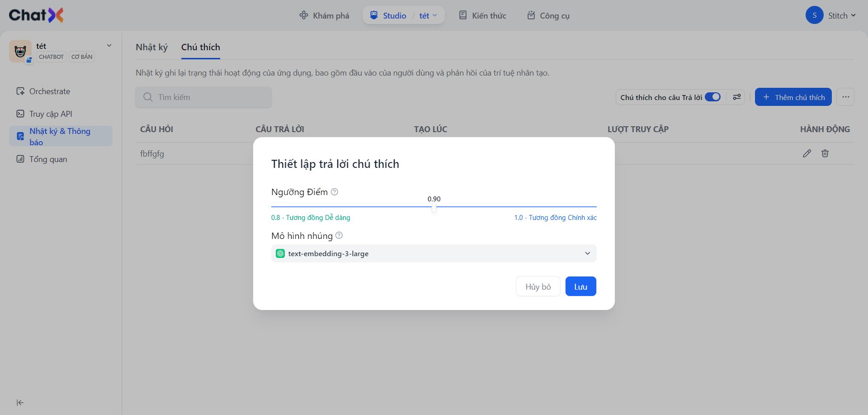868x415 pixels.
Task: Click the Thêm chú thích button
Action: tap(793, 97)
